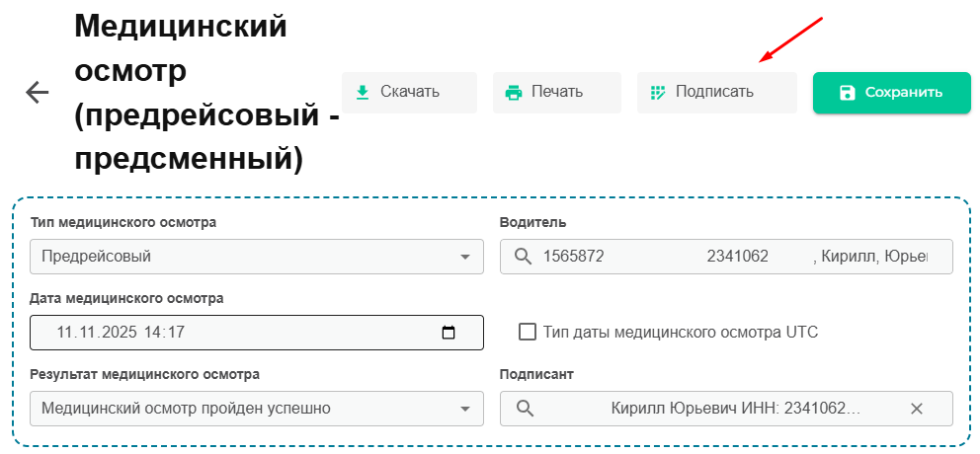
Task: Expand the Результат медицинского осмотра dropdown arrow
Action: [x=465, y=410]
